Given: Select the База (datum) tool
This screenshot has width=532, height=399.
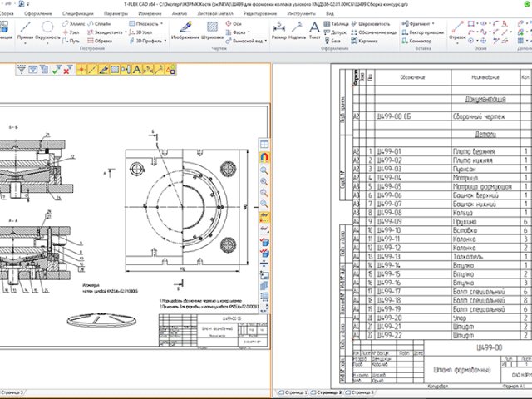Looking at the screenshot, I should coord(332,41).
